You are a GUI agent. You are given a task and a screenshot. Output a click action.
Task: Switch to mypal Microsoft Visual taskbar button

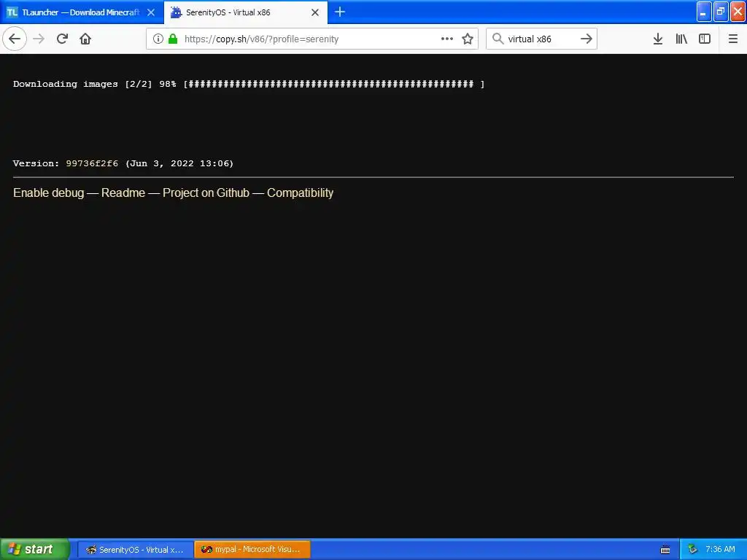[x=252, y=550]
